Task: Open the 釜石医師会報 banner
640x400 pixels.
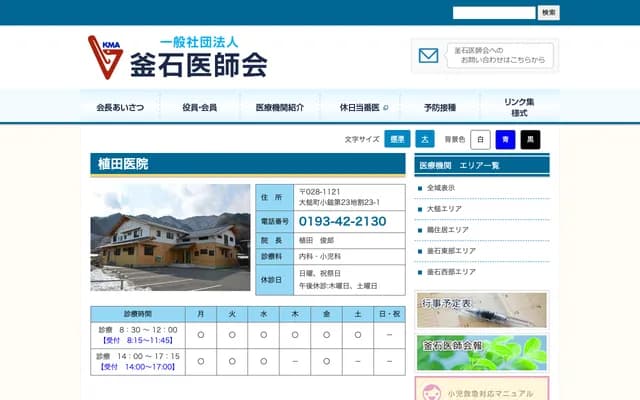Action: point(482,353)
